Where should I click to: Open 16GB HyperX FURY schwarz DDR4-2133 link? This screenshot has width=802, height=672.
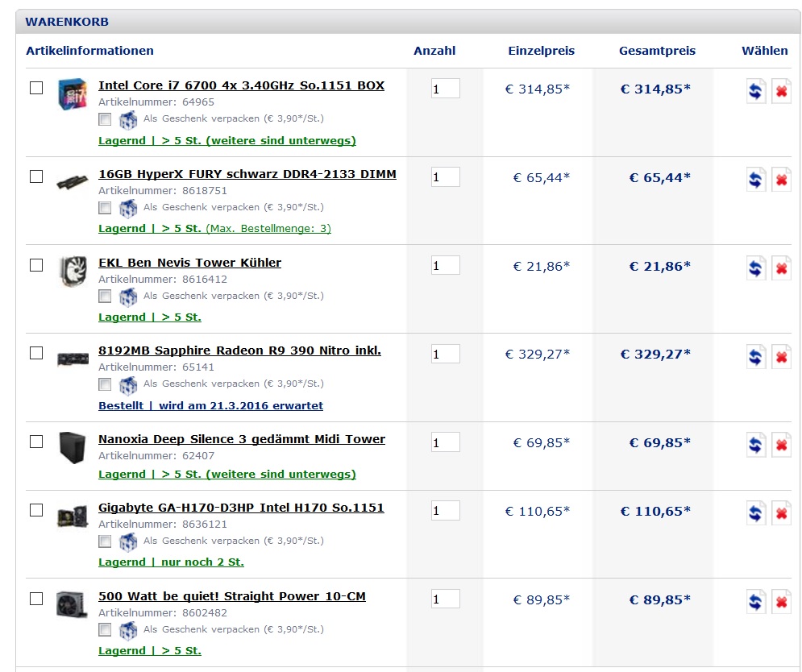pos(247,174)
